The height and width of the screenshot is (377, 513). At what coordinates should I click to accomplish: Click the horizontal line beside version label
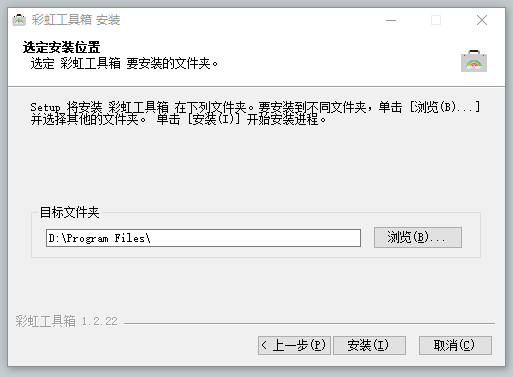pyautogui.click(x=309, y=323)
